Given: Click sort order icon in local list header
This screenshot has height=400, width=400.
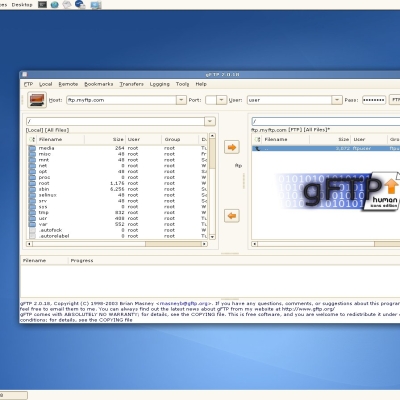Looking at the screenshot, I should (32, 139).
